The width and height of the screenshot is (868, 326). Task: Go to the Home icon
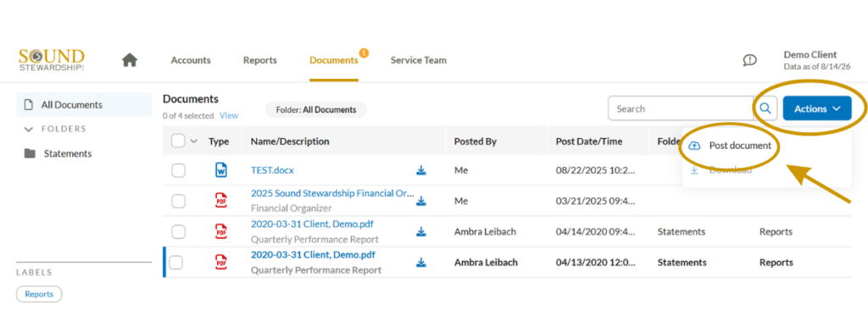[x=130, y=60]
